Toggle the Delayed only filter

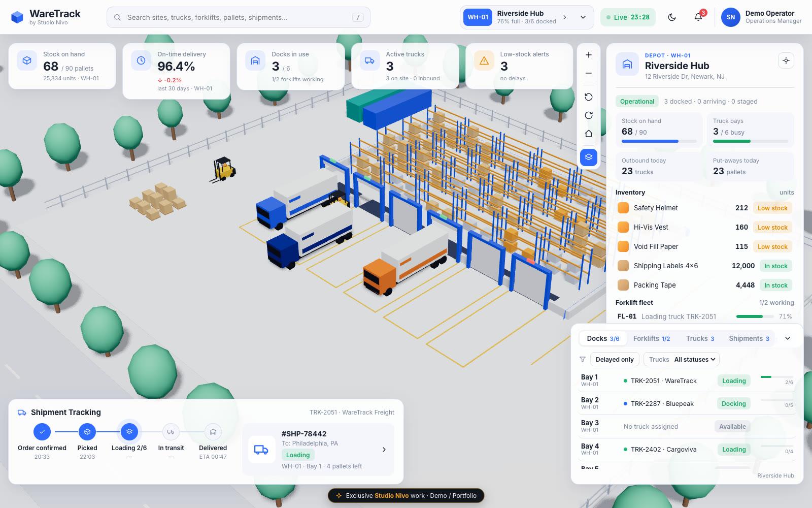615,359
